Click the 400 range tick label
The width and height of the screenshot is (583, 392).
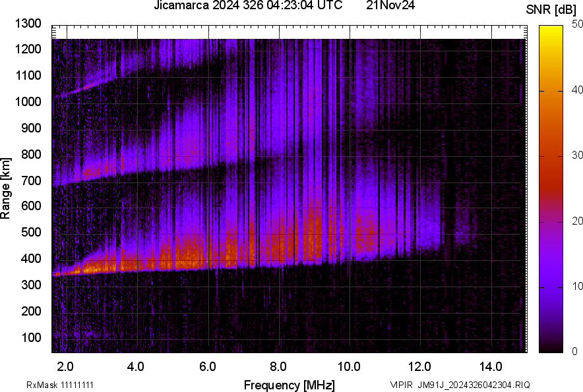click(31, 259)
